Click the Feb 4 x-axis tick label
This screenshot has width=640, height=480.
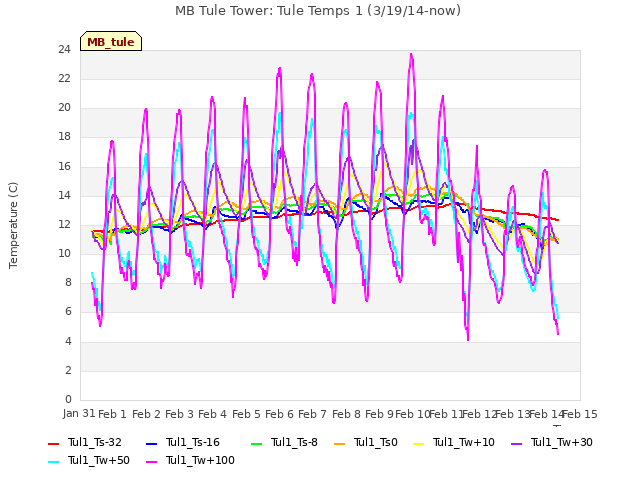(212, 414)
